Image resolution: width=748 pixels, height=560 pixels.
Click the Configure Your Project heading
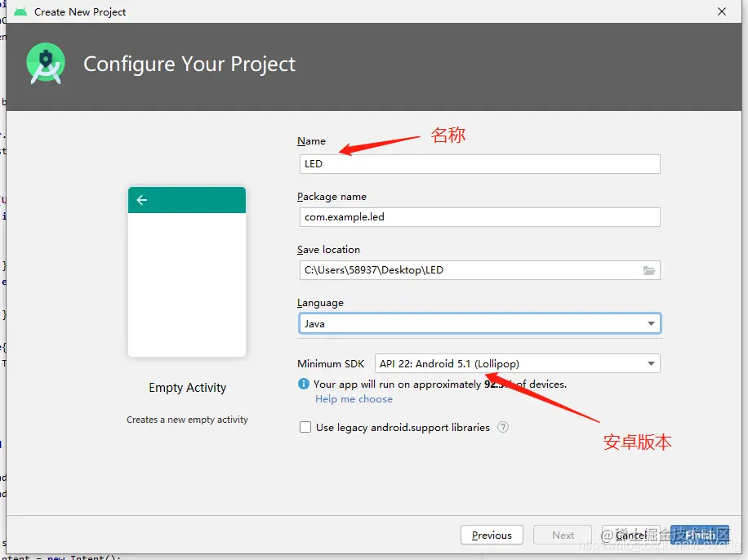(189, 64)
